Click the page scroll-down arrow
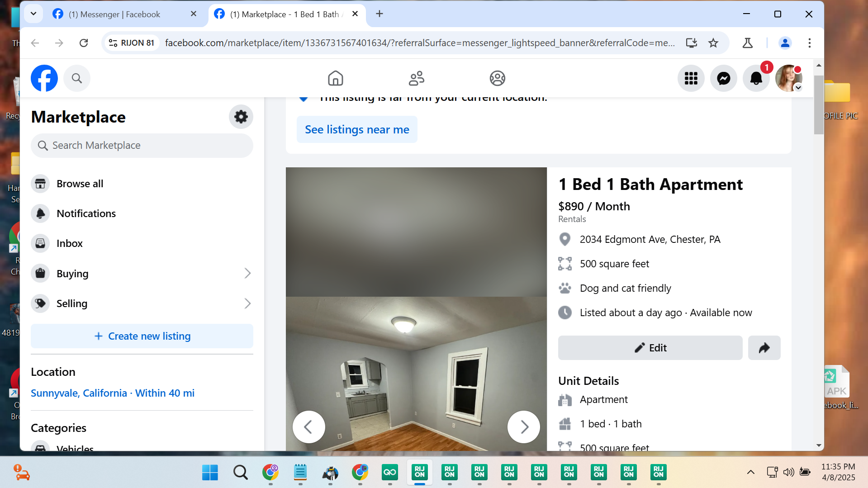The width and height of the screenshot is (868, 488). coord(819,445)
